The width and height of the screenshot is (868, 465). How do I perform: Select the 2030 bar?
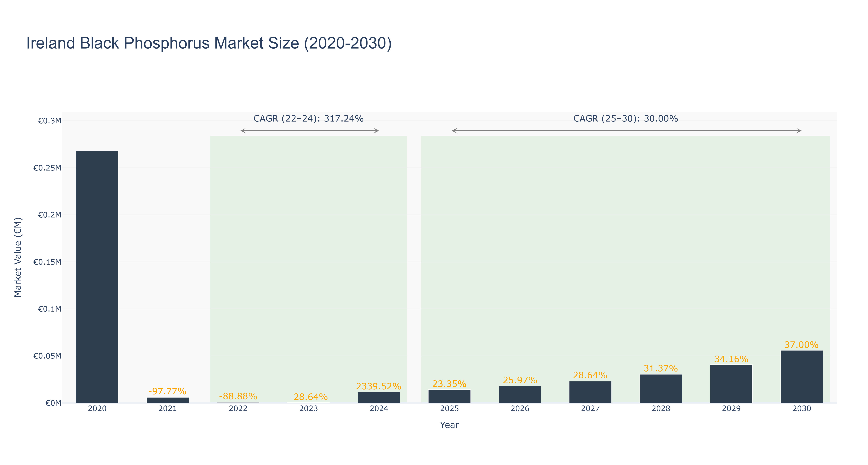pyautogui.click(x=802, y=377)
